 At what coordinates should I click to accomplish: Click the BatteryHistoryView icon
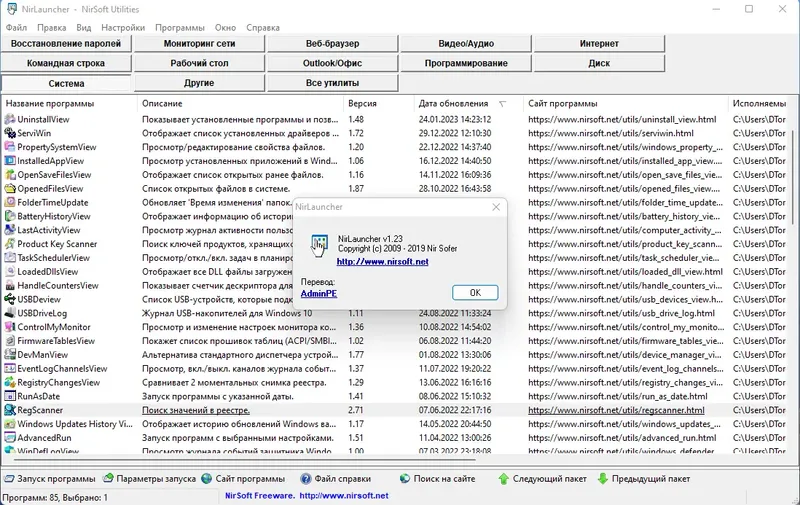click(x=10, y=216)
